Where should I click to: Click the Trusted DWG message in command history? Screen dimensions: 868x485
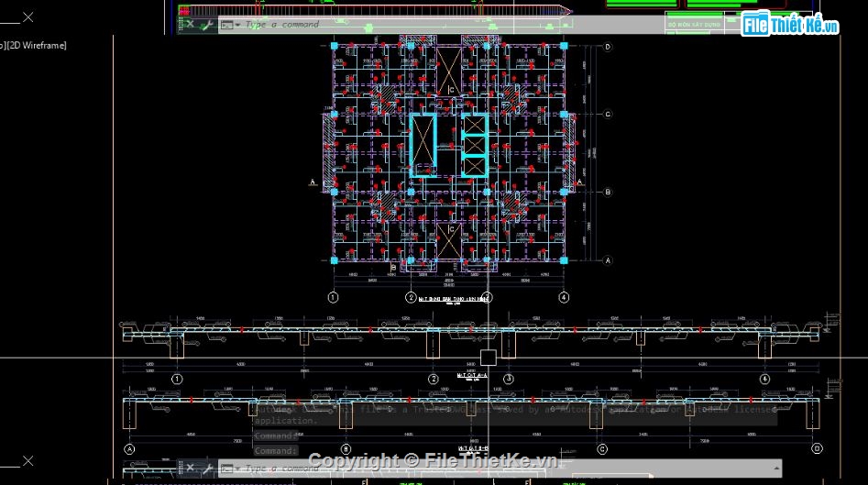[x=515, y=414]
